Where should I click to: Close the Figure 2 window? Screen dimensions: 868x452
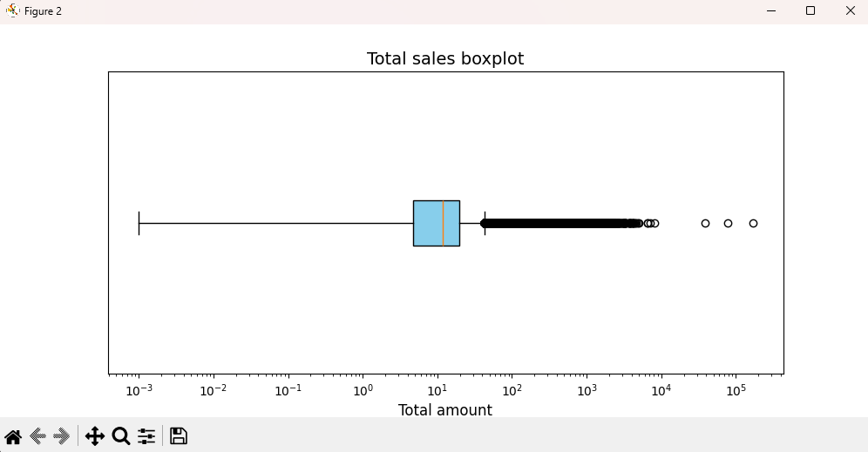[x=851, y=10]
